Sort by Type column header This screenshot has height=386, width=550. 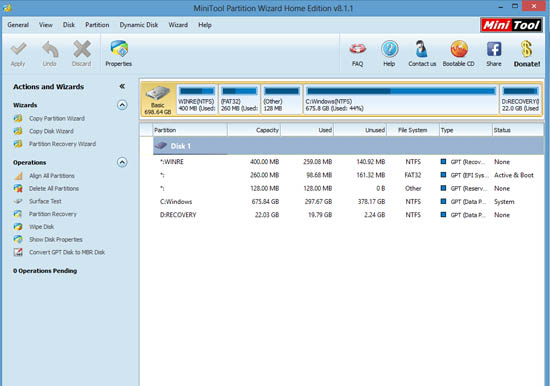[466, 130]
